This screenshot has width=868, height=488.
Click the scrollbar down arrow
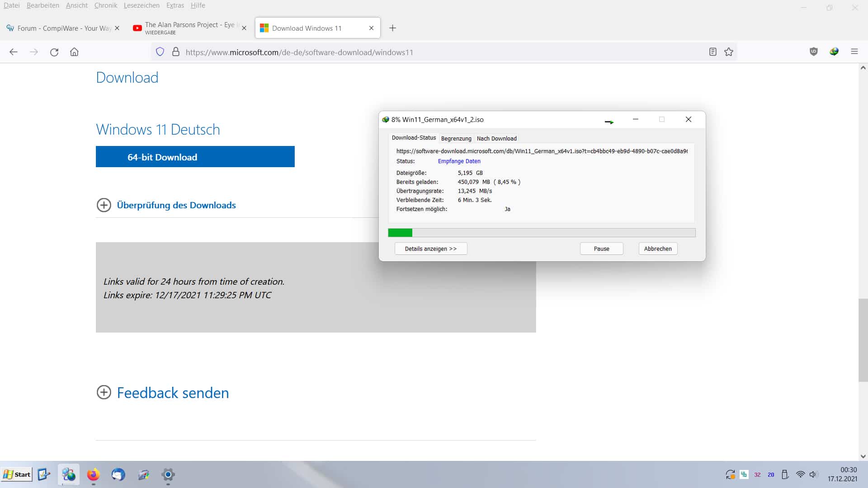[863, 456]
